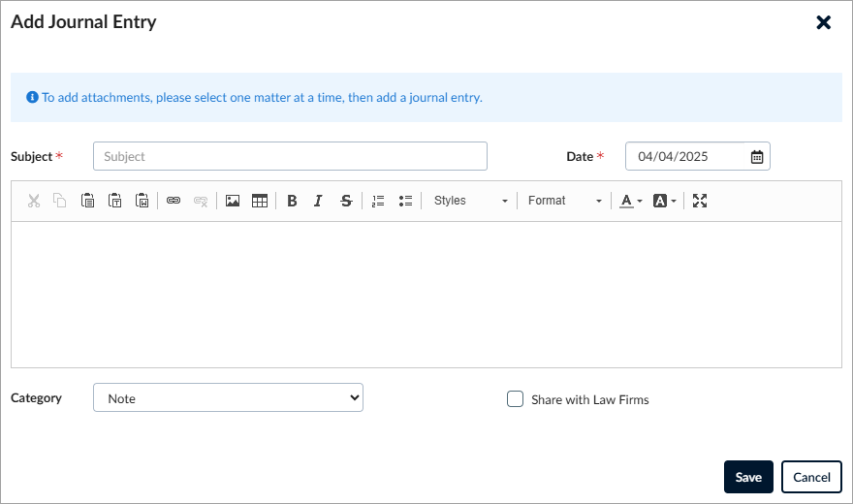Open the Category dropdown showing Note
Viewport: 853px width, 504px height.
[228, 397]
